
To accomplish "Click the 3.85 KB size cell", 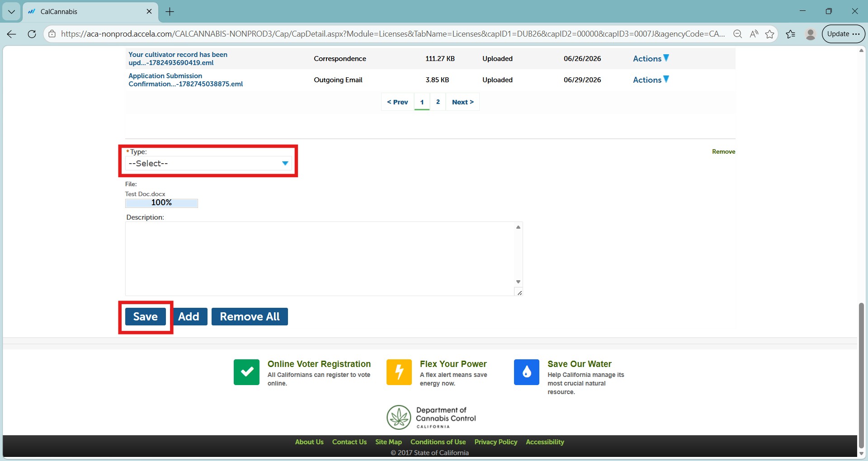I will pyautogui.click(x=437, y=80).
